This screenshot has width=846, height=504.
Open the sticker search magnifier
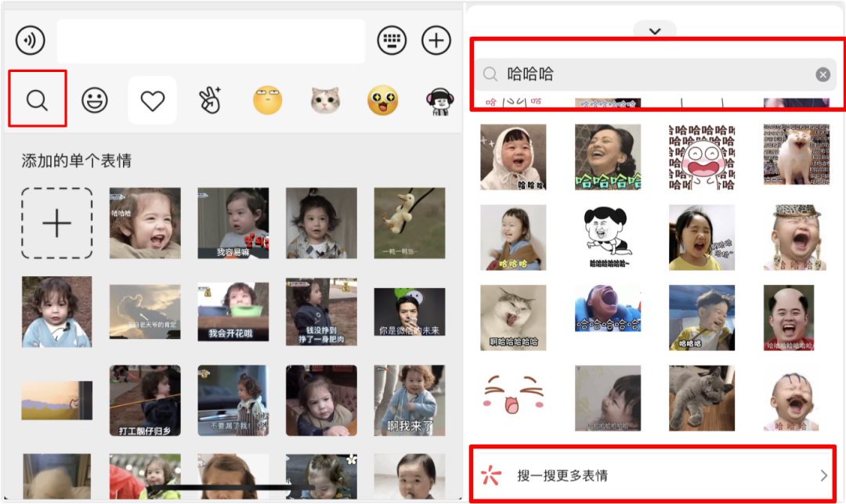pyautogui.click(x=38, y=100)
